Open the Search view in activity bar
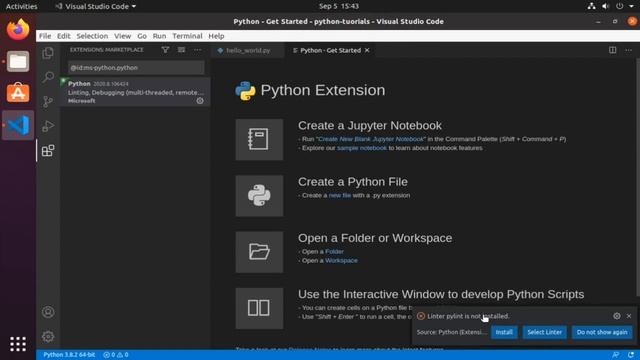Viewport: 640px width, 360px height. [x=48, y=77]
